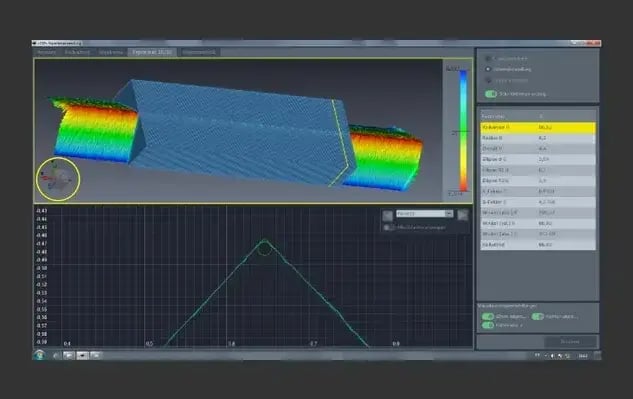The image size is (633, 399).
Task: Click the results table header row
Action: point(537,116)
